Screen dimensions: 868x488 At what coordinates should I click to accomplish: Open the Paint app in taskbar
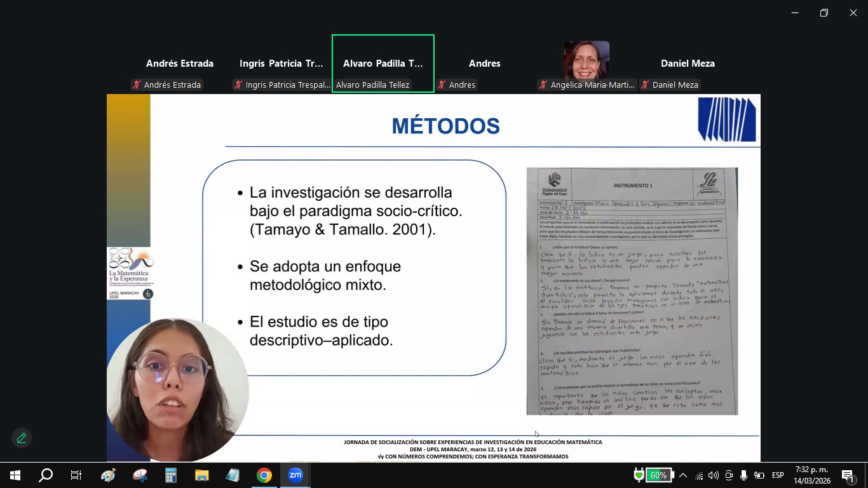pos(108,475)
